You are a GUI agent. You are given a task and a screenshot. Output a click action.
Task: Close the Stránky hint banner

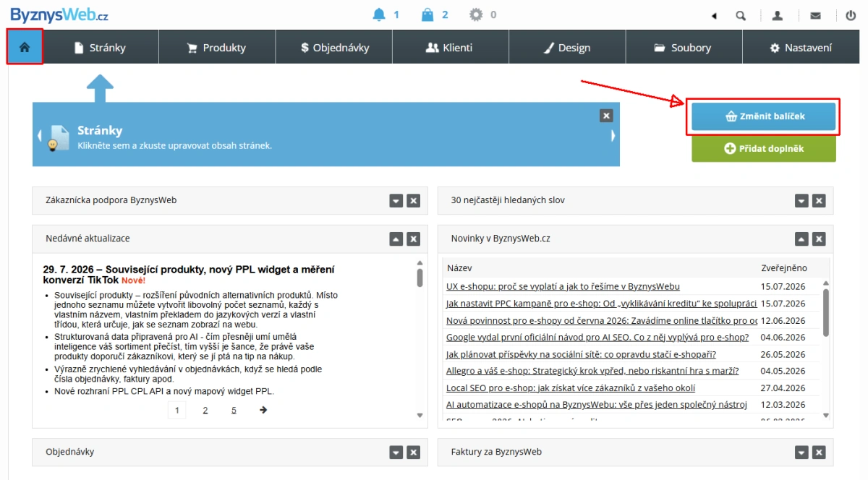tap(606, 116)
